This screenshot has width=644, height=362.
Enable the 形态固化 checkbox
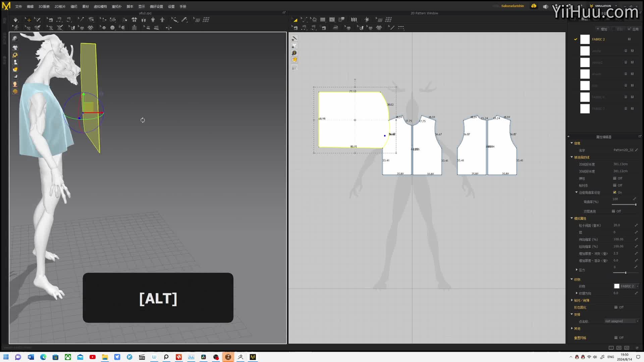point(616,307)
